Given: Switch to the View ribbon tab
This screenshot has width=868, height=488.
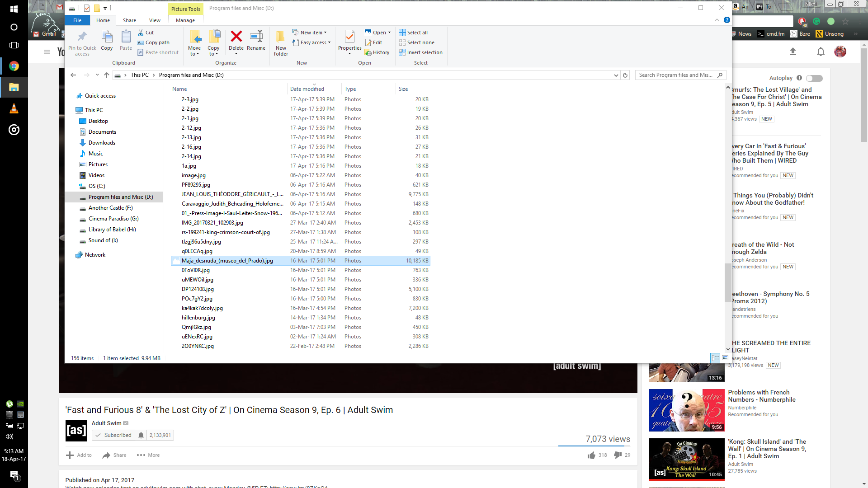Looking at the screenshot, I should click(155, 20).
